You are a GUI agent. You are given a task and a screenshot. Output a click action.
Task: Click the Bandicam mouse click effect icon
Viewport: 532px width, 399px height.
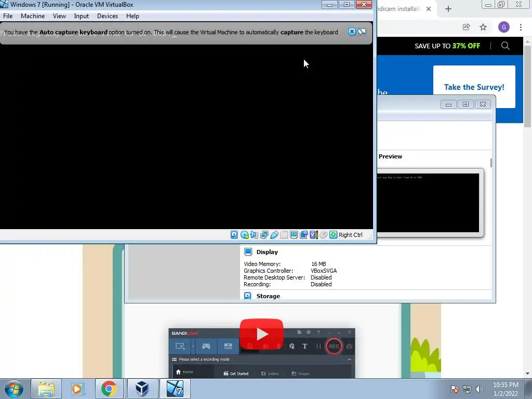292,346
